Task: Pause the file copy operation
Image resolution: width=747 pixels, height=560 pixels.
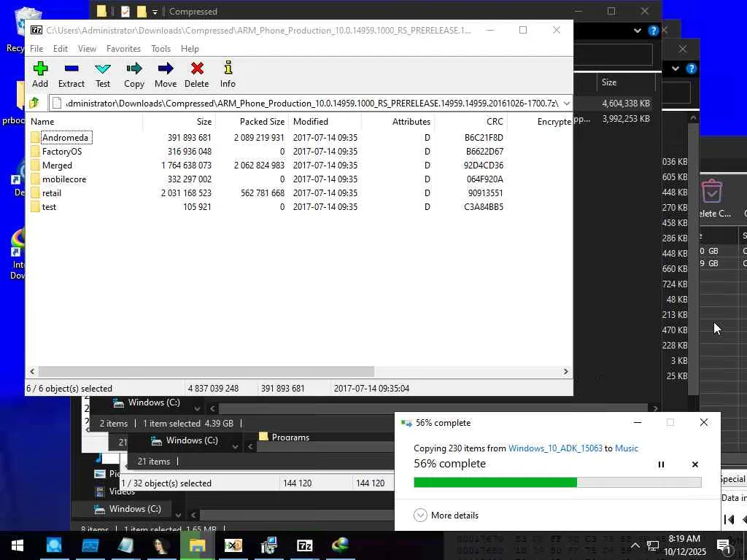Action: (661, 464)
